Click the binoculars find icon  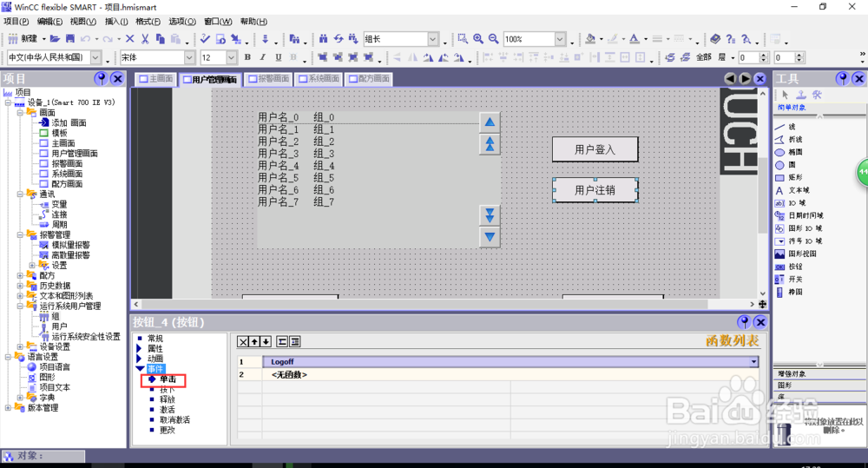(x=323, y=39)
